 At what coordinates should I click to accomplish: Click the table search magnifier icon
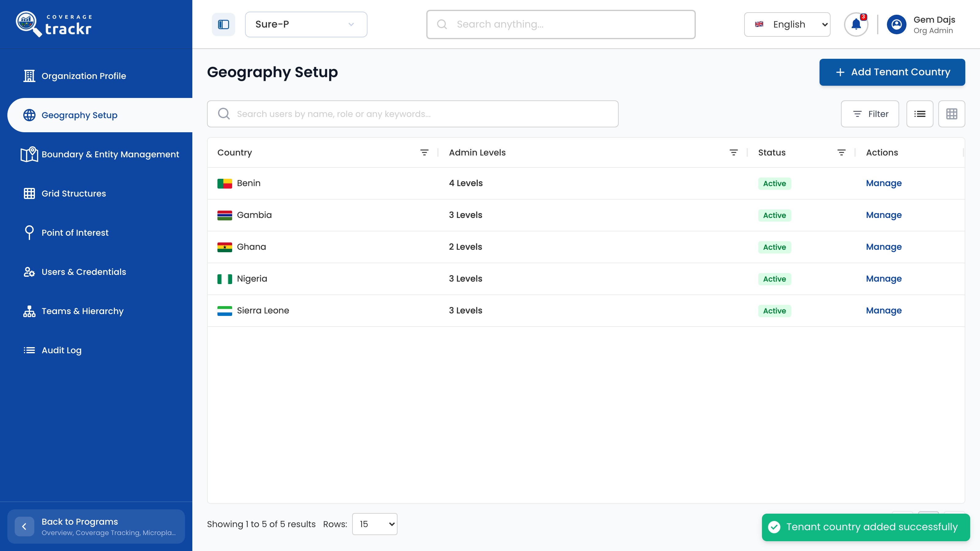coord(224,114)
